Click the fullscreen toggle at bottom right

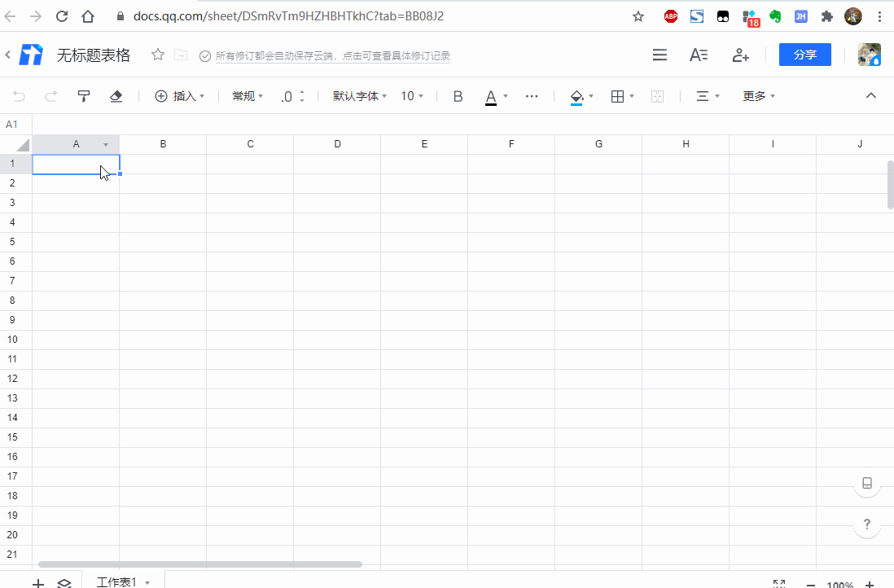(x=779, y=583)
